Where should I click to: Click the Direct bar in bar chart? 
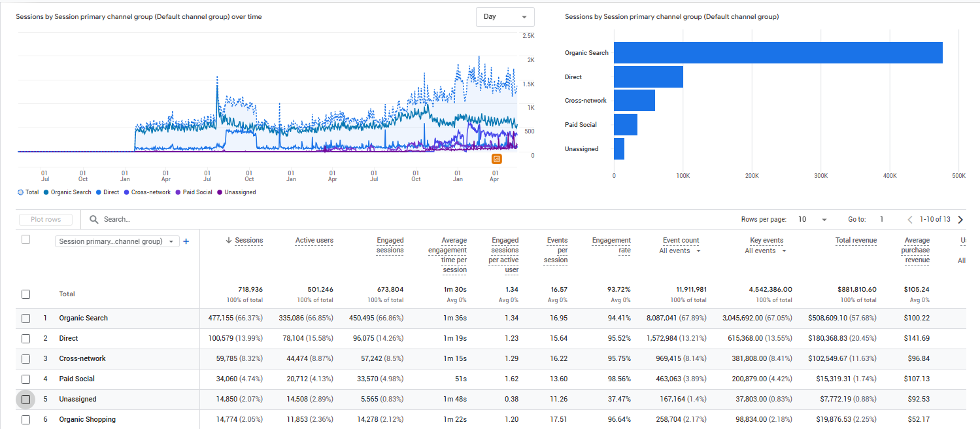tap(649, 77)
